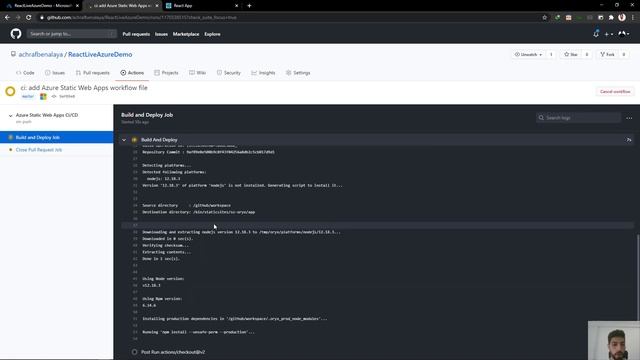Switch to the Projects tab

[x=166, y=73]
